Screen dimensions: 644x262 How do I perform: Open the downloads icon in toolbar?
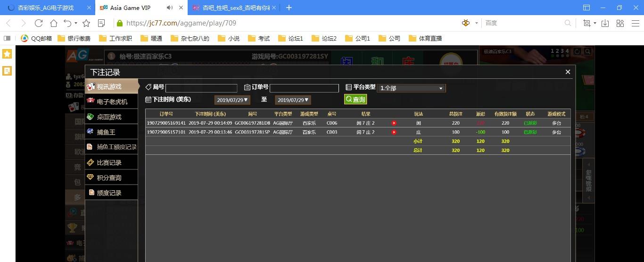coord(605,23)
